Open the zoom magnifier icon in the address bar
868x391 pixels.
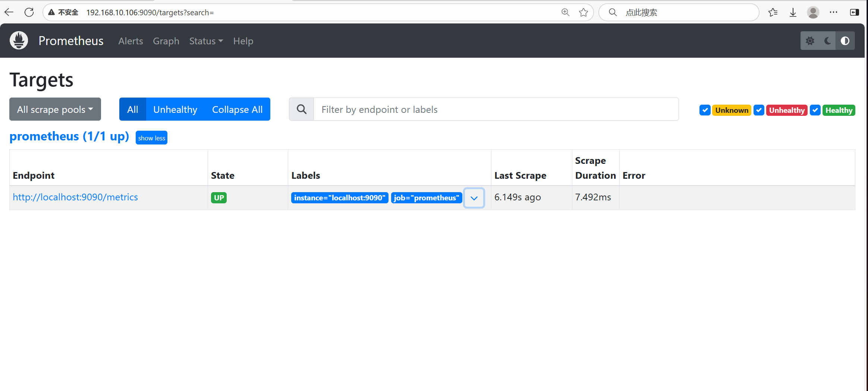coord(565,12)
